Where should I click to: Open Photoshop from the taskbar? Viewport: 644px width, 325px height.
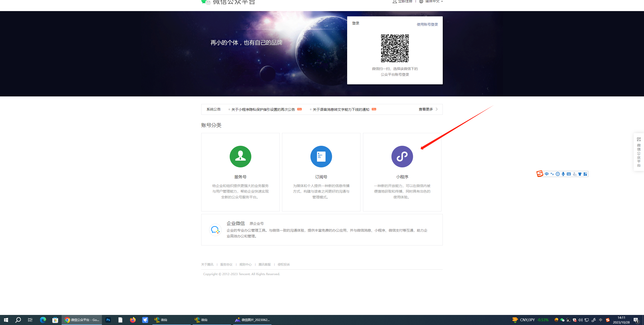coord(108,320)
